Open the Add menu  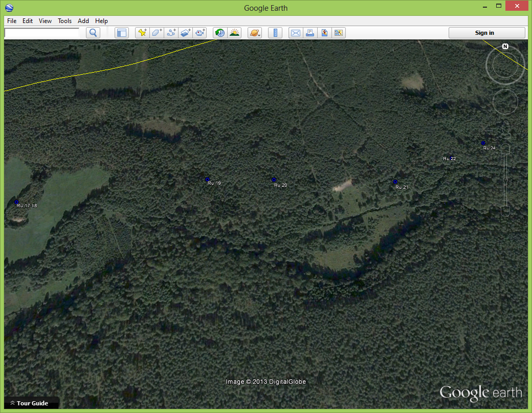tap(83, 21)
